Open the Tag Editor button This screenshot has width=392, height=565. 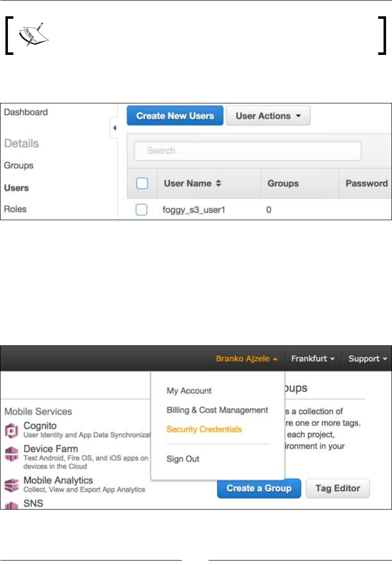coord(338,488)
